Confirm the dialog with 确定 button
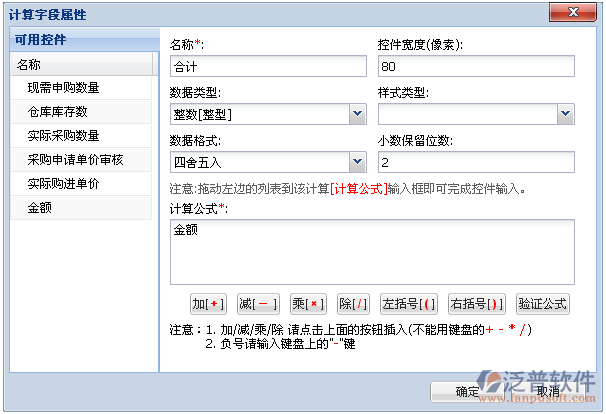This screenshot has height=414, width=606. coord(467,391)
